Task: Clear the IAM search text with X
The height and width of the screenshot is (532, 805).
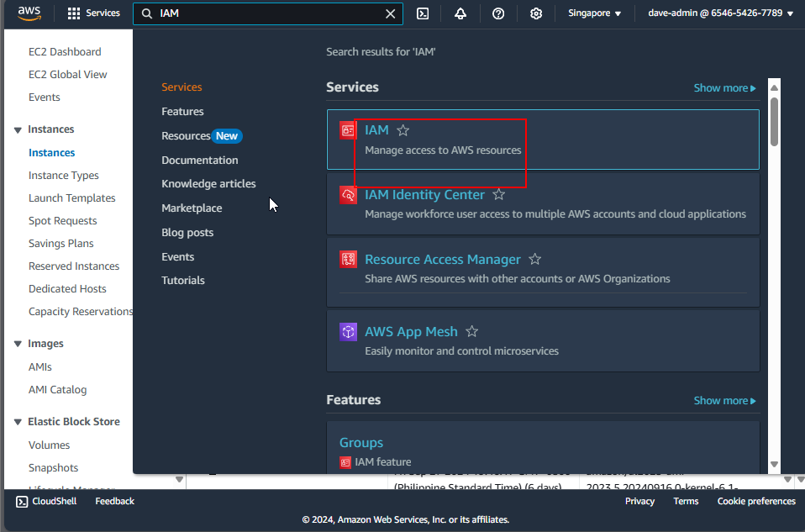Action: pos(390,13)
